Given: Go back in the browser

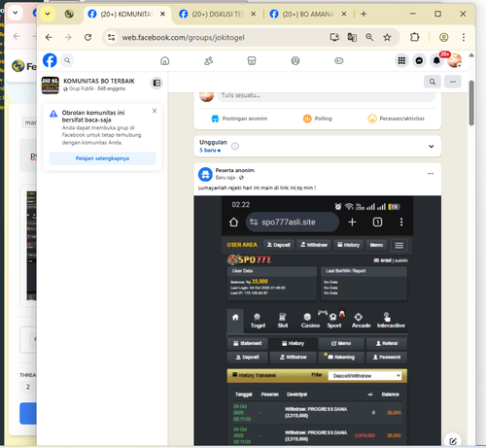Looking at the screenshot, I should [49, 38].
